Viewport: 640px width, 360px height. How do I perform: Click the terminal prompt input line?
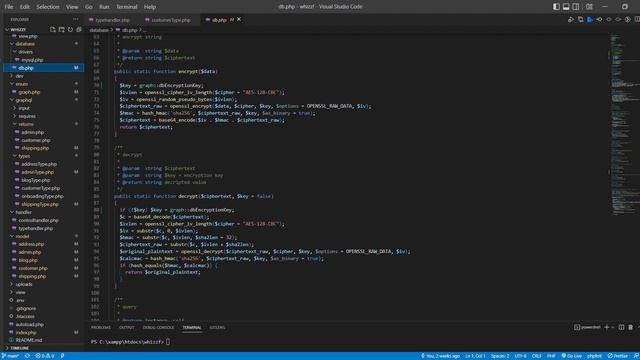tap(131, 342)
